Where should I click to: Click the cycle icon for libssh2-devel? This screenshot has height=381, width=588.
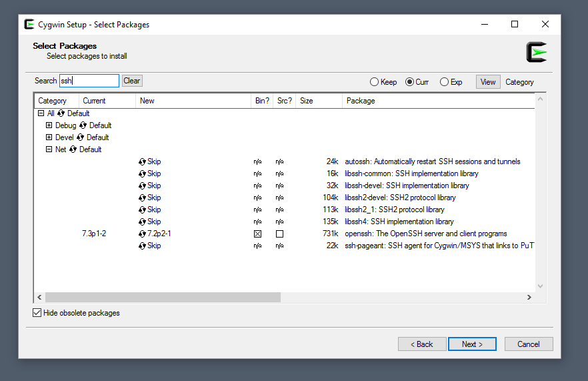point(142,198)
